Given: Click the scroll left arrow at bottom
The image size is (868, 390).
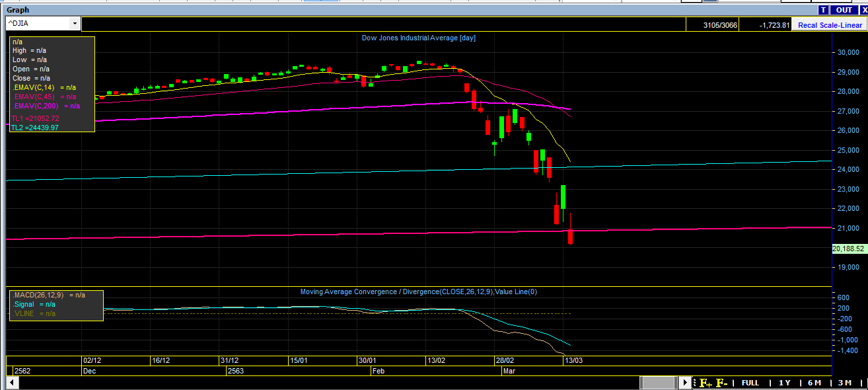Looking at the screenshot, I should [x=11, y=383].
